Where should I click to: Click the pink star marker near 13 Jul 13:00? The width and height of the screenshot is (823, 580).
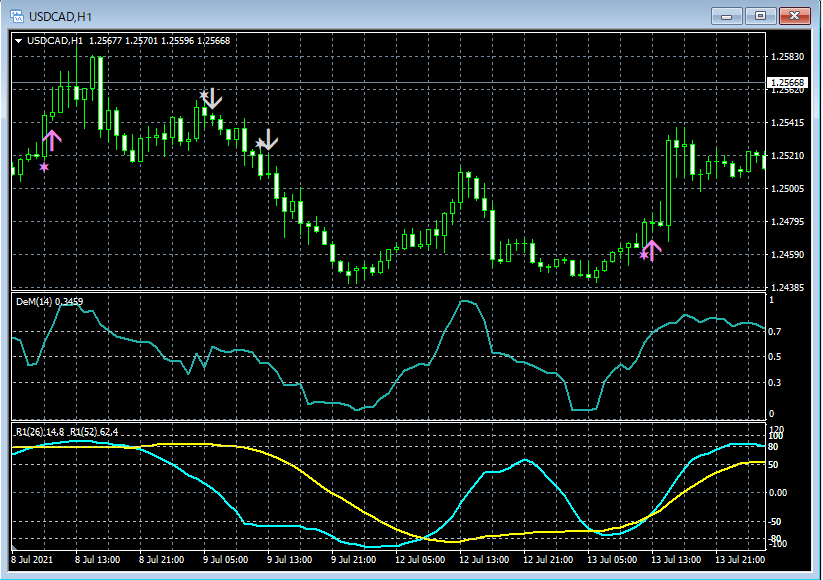pyautogui.click(x=643, y=256)
